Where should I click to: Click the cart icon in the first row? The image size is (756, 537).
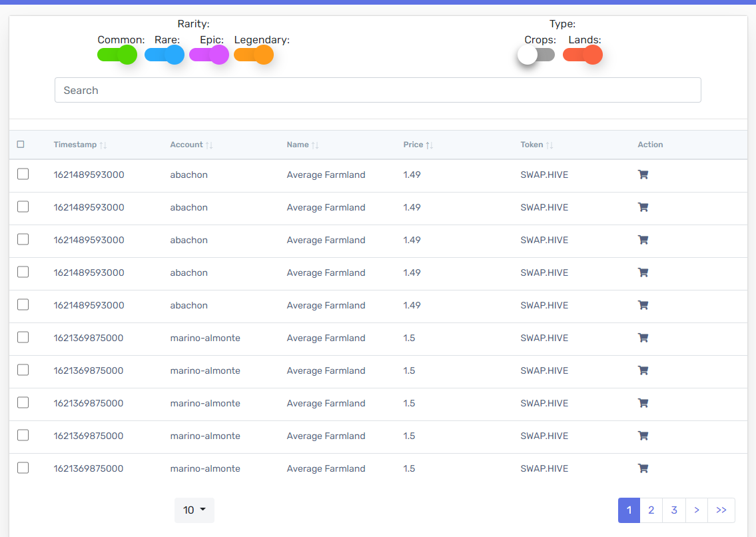[x=643, y=175]
